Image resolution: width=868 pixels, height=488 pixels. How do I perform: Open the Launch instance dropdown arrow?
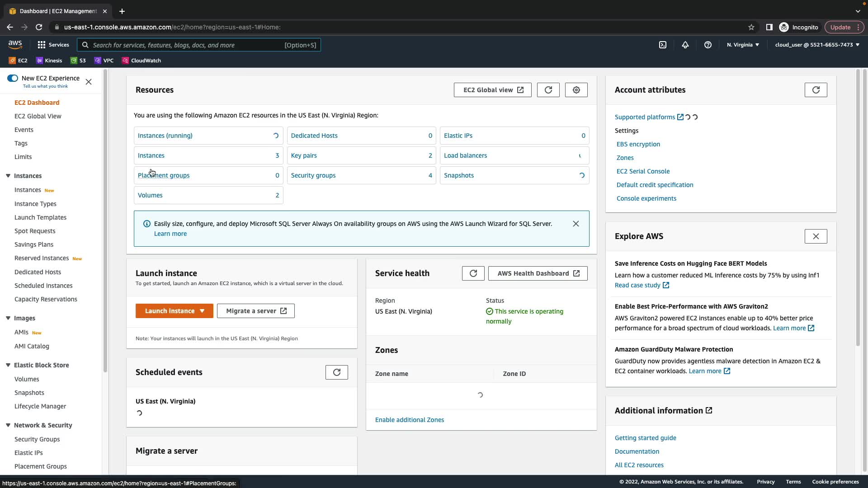tap(202, 311)
